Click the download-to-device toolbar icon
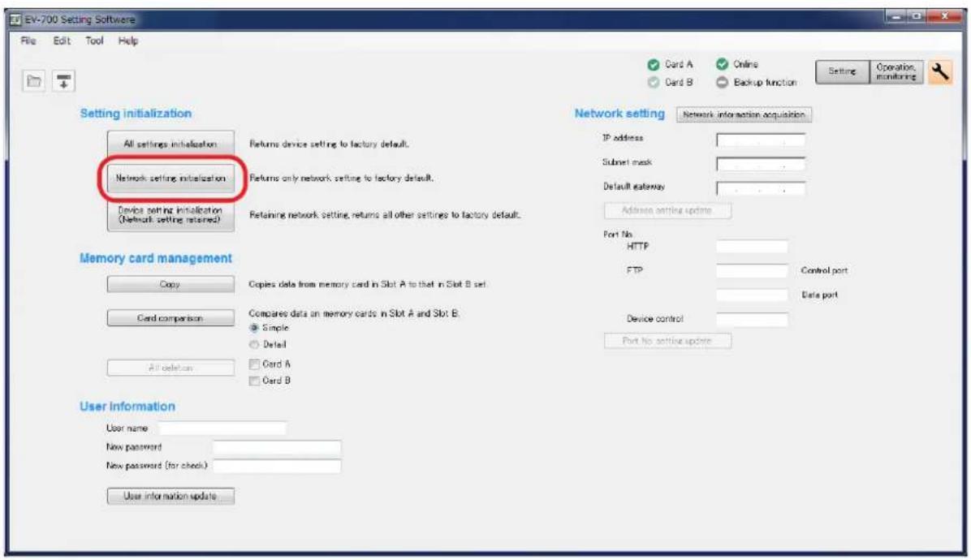Image resolution: width=971 pixels, height=560 pixels. (63, 81)
